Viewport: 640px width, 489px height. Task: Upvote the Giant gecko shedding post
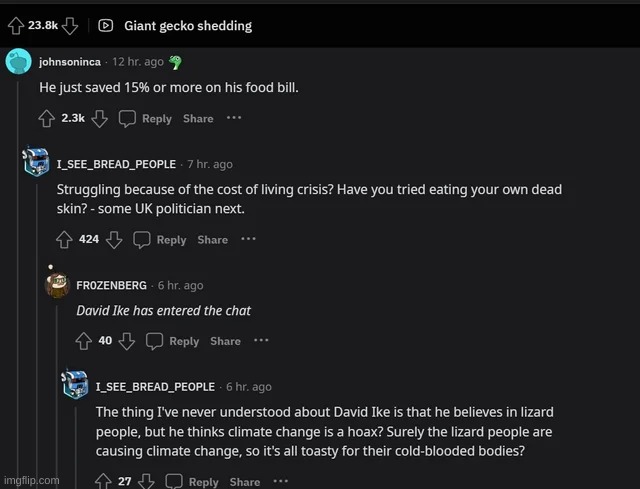[16, 25]
